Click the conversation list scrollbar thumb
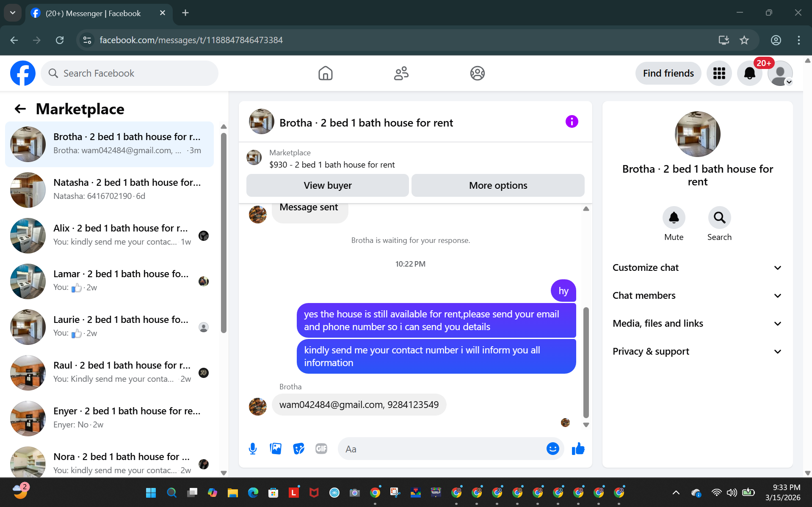 tap(224, 233)
